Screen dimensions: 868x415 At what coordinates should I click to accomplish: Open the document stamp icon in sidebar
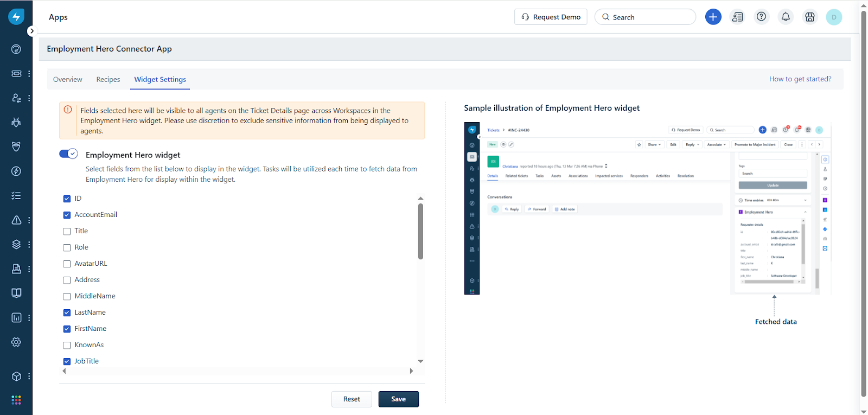[x=16, y=269]
